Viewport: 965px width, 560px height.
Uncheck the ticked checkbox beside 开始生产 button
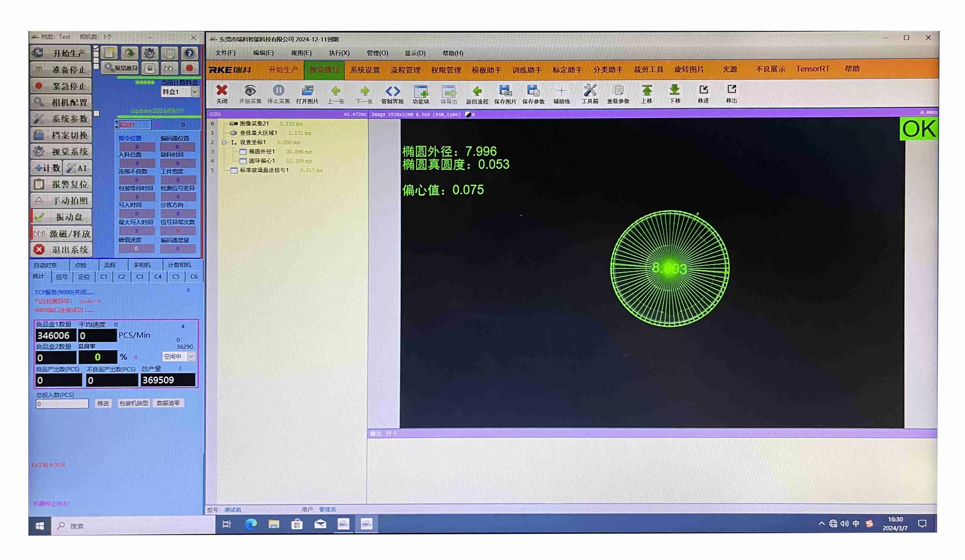pos(96,49)
